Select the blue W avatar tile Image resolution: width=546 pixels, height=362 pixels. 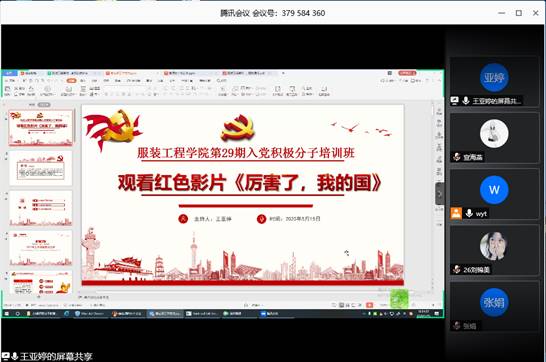point(494,190)
